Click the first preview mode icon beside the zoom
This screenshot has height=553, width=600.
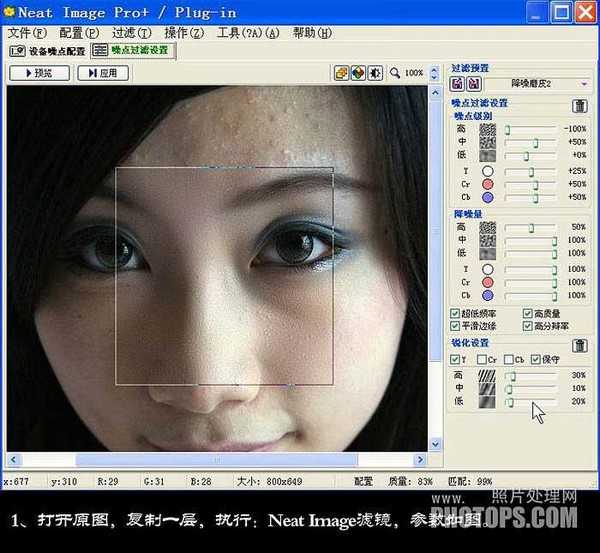[341, 73]
